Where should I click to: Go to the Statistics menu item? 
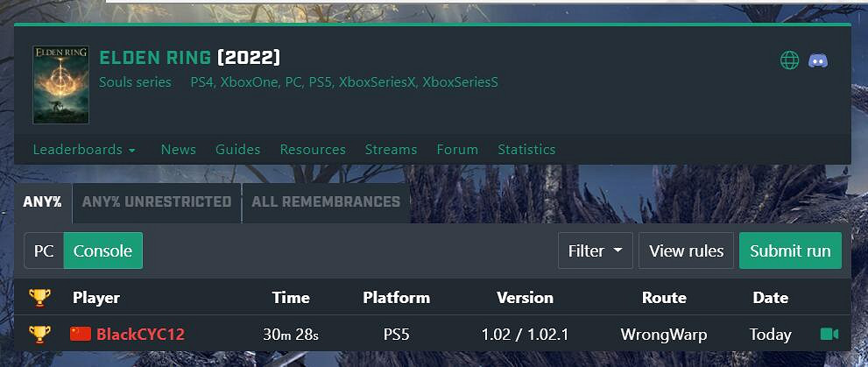(x=526, y=150)
